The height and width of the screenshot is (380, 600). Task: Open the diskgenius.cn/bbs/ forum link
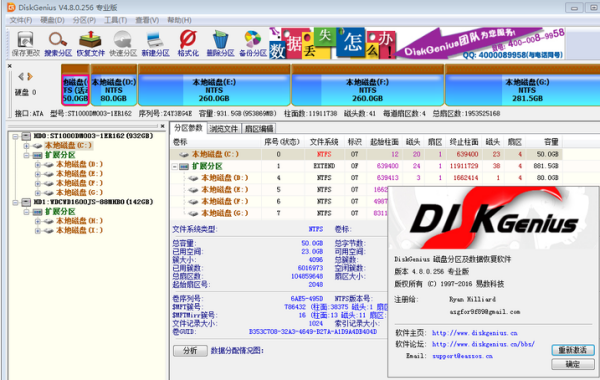pos(483,344)
